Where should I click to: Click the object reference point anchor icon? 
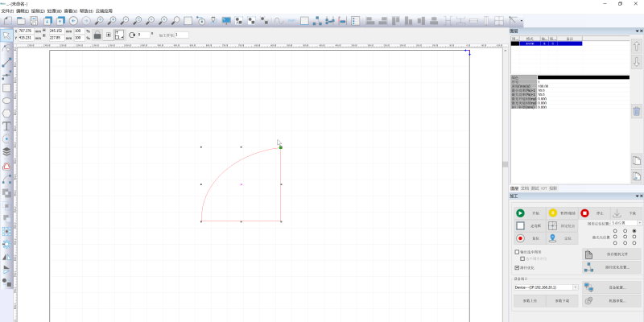109,35
